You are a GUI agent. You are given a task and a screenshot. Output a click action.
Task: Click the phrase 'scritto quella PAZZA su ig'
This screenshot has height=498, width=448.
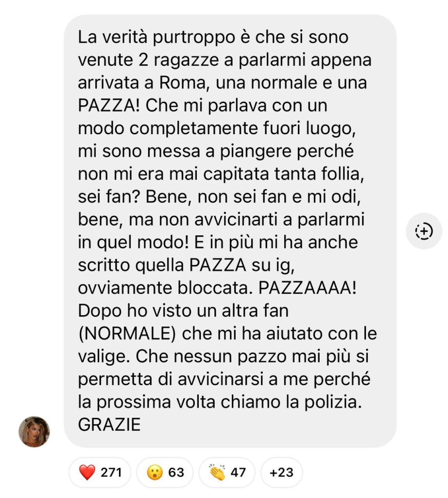(x=186, y=265)
